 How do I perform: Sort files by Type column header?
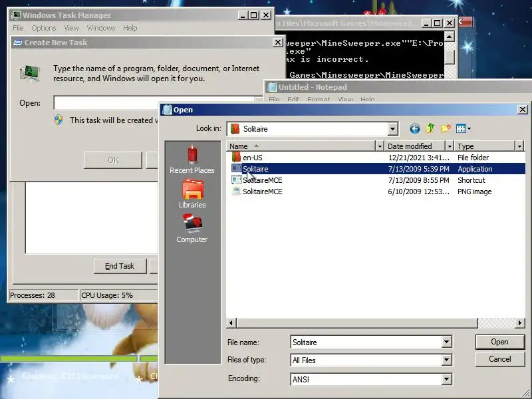485,146
